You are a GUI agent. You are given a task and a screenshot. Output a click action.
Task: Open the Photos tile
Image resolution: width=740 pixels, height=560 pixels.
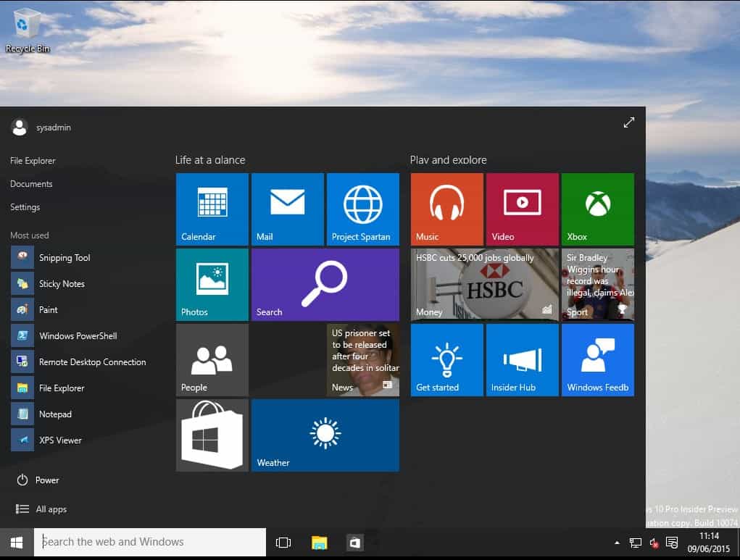(212, 284)
